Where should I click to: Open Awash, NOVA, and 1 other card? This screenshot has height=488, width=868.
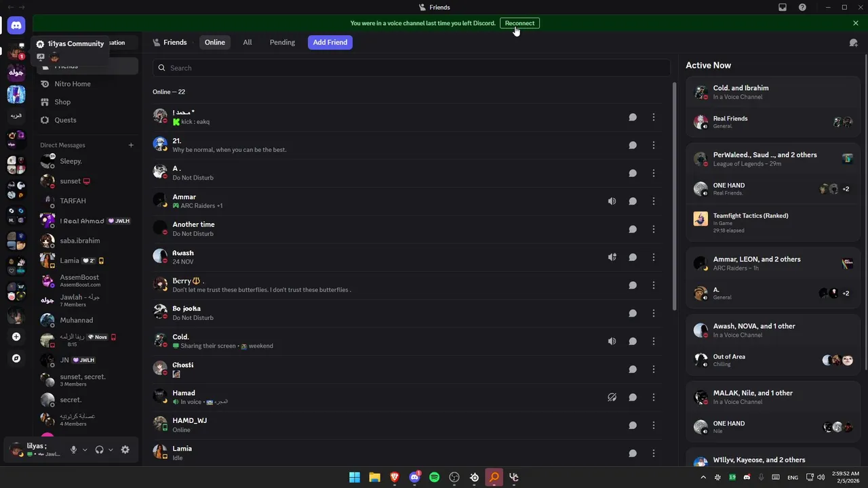point(773,330)
